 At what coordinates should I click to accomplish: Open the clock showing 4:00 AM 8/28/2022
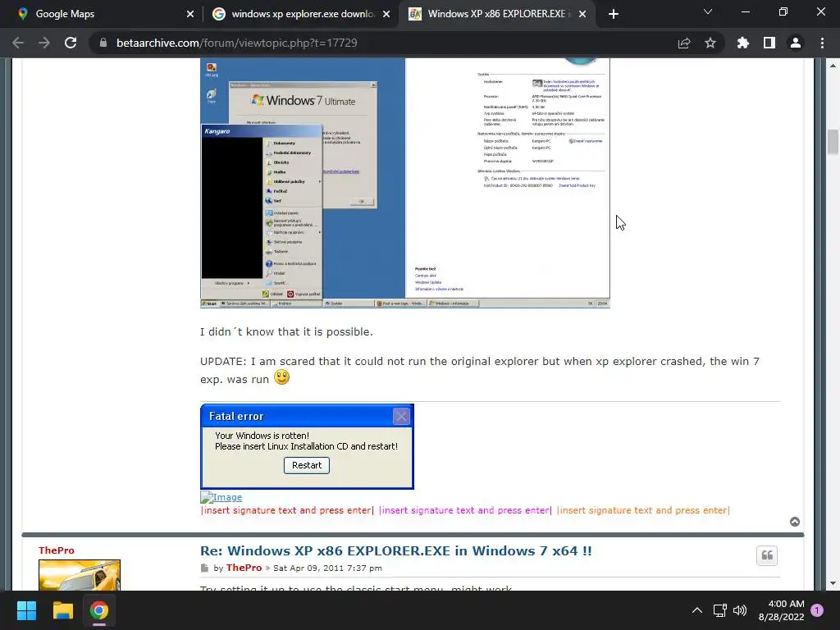(781, 610)
